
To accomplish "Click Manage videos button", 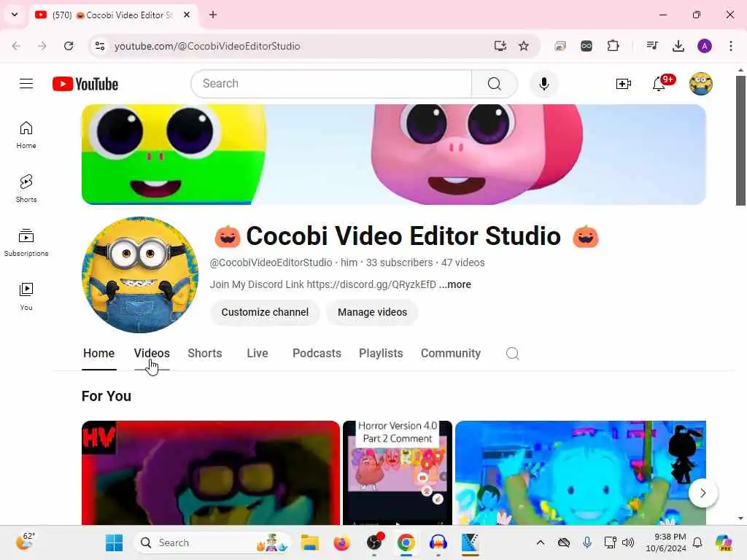I will pyautogui.click(x=372, y=312).
